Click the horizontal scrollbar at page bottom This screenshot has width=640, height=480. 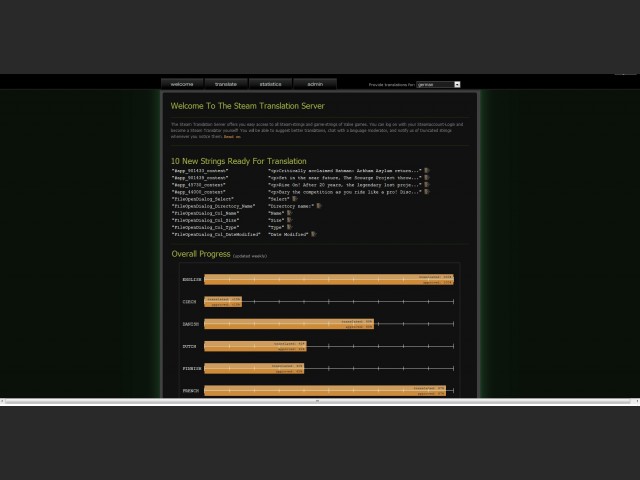pos(318,402)
